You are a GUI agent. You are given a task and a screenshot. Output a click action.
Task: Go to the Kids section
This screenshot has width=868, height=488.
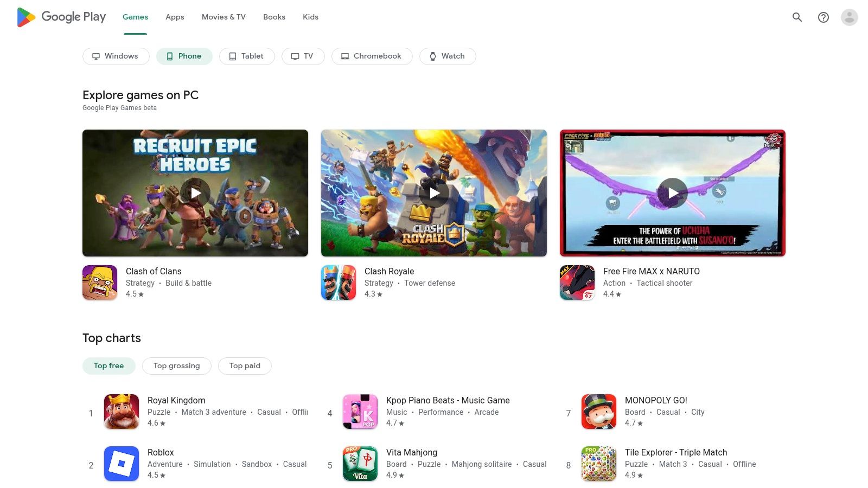pyautogui.click(x=310, y=17)
